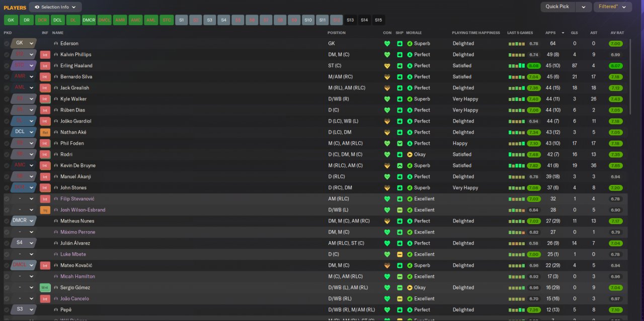This screenshot has width=644, height=321.
Task: Sort by PLAYING TIME HAPPINESS column
Action: pyautogui.click(x=476, y=33)
